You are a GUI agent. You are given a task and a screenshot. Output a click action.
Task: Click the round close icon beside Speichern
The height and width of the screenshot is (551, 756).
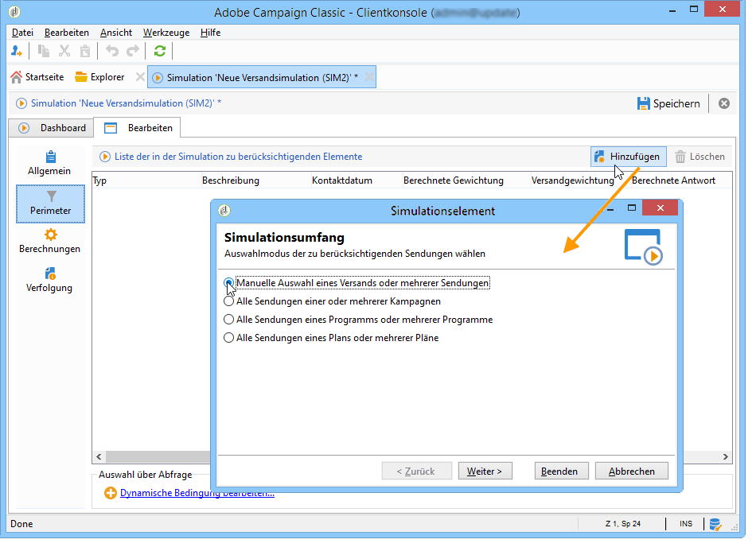click(723, 103)
